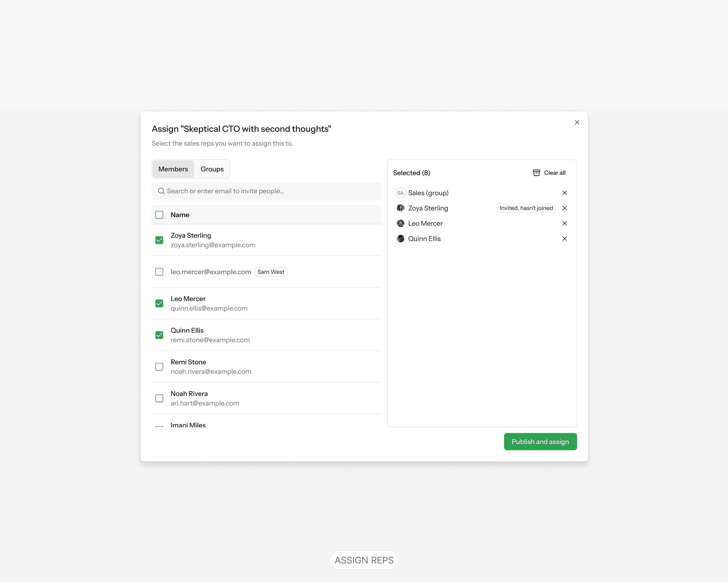Screen dimensions: 728x582
Task: Check the leo.mercer@example.com row checkbox
Action: [x=159, y=272]
